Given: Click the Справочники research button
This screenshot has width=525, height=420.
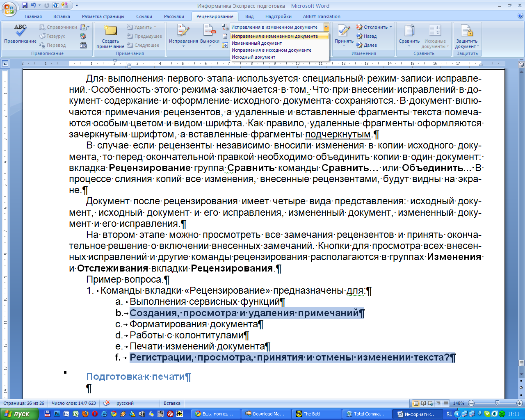Looking at the screenshot, I should pos(58,27).
